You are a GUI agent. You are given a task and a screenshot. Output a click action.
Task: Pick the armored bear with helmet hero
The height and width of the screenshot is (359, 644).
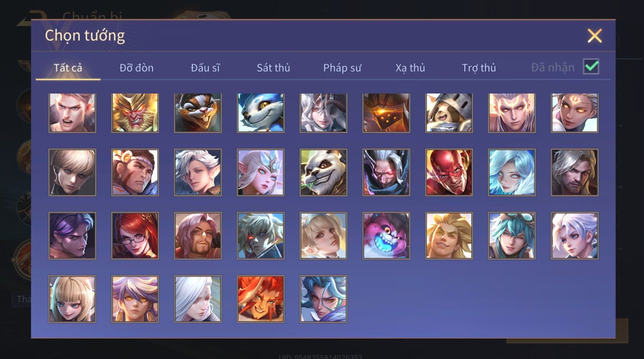tap(449, 113)
